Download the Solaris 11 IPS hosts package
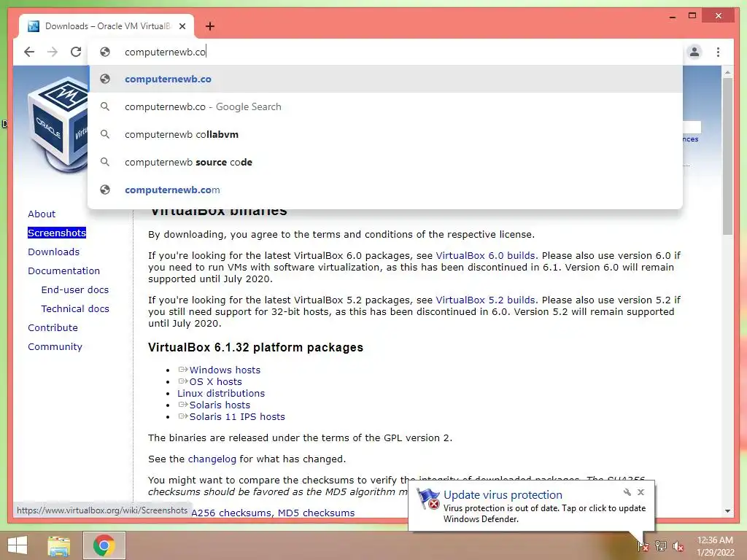 click(237, 416)
